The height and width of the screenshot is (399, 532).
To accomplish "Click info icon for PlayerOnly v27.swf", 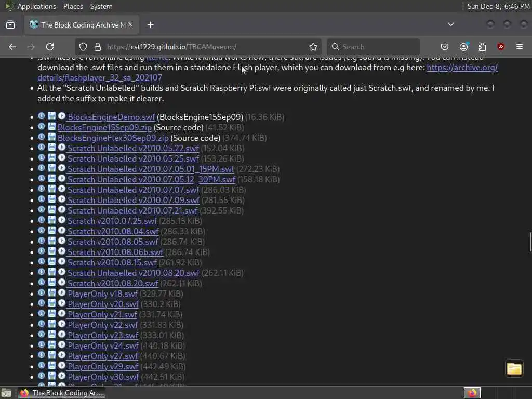I will point(42,355).
